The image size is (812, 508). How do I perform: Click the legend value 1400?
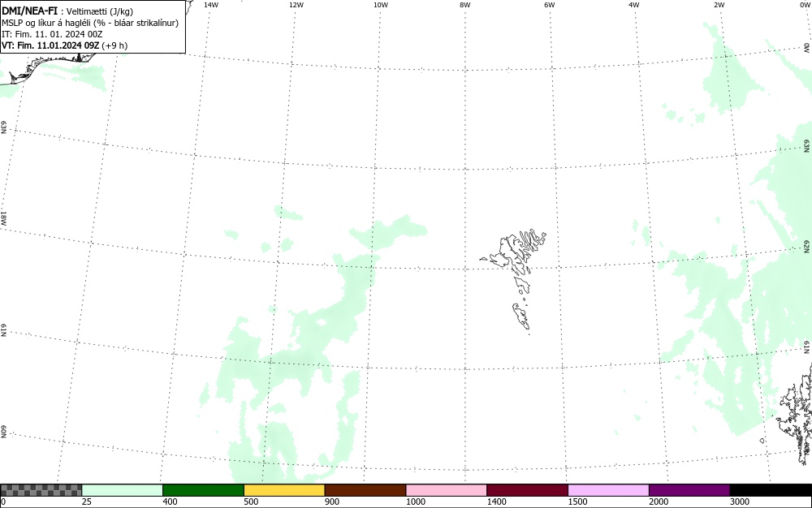[496, 502]
